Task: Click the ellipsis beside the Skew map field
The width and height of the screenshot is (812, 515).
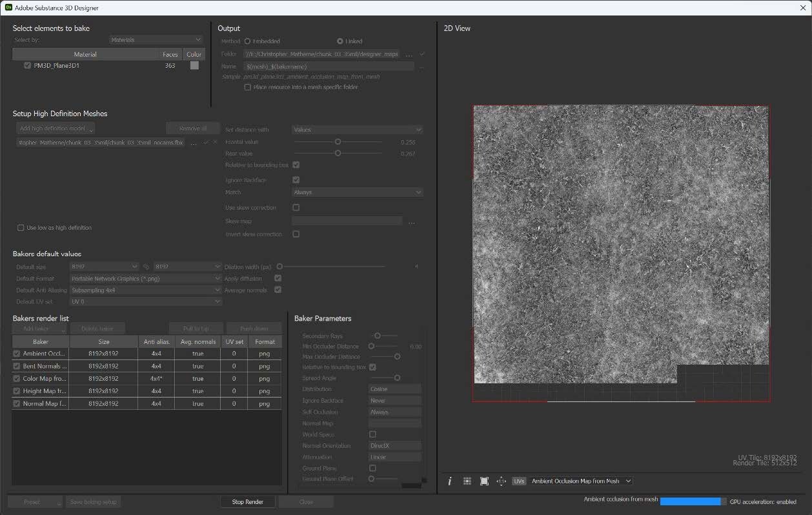Action: [411, 221]
